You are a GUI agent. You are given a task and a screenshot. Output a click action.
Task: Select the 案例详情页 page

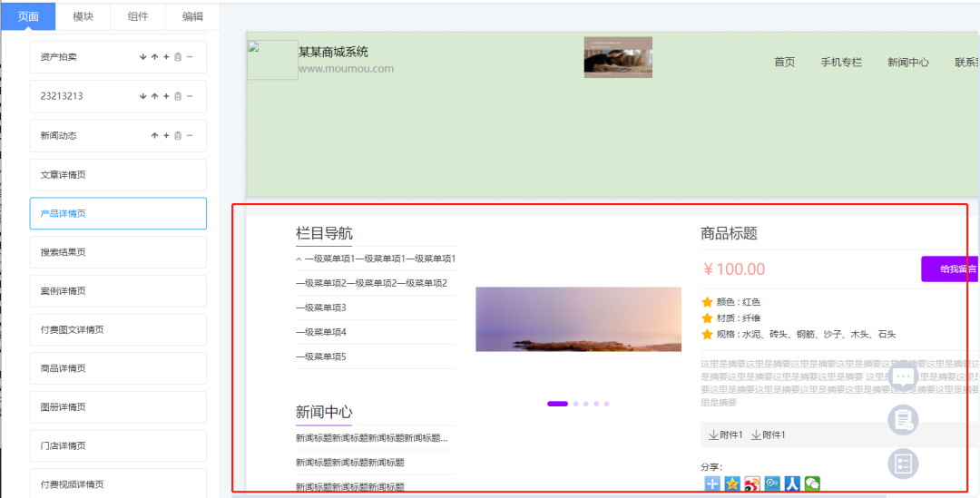pos(118,291)
